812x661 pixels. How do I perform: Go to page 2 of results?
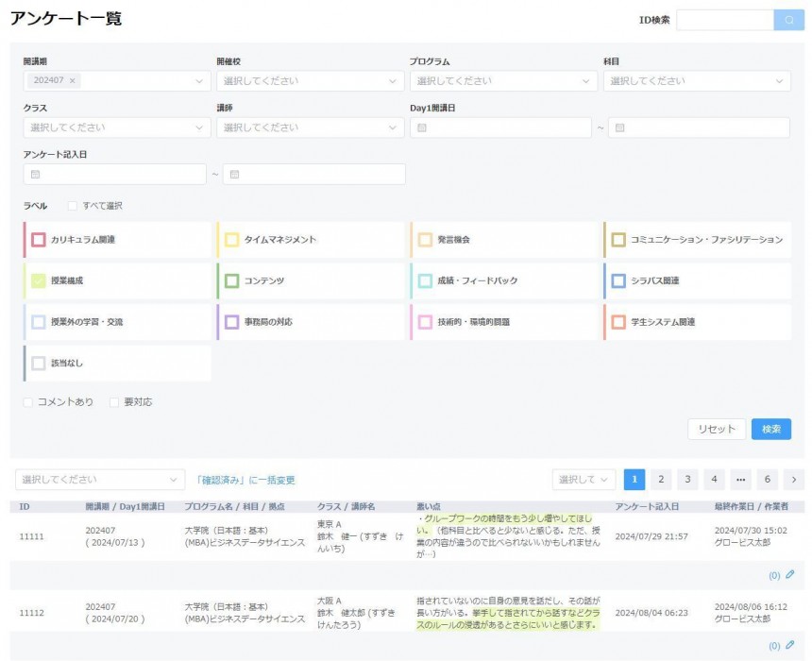click(x=661, y=480)
